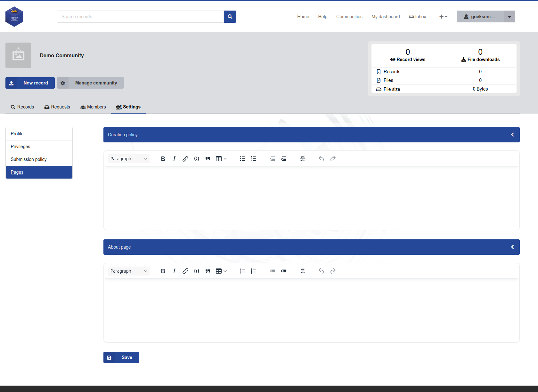Insert link in Curation policy editor
538x392 pixels.
pyautogui.click(x=185, y=159)
